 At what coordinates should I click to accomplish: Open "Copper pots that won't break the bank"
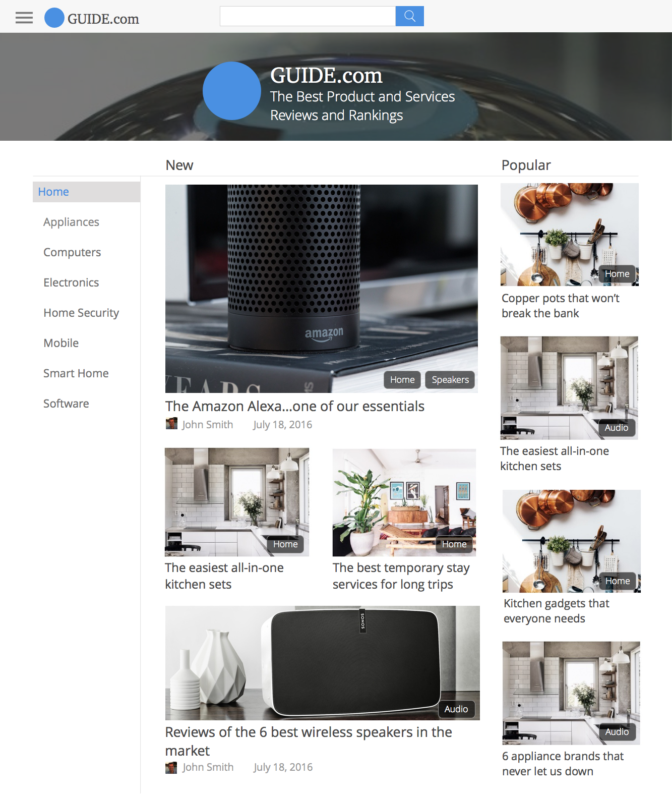[x=561, y=306]
